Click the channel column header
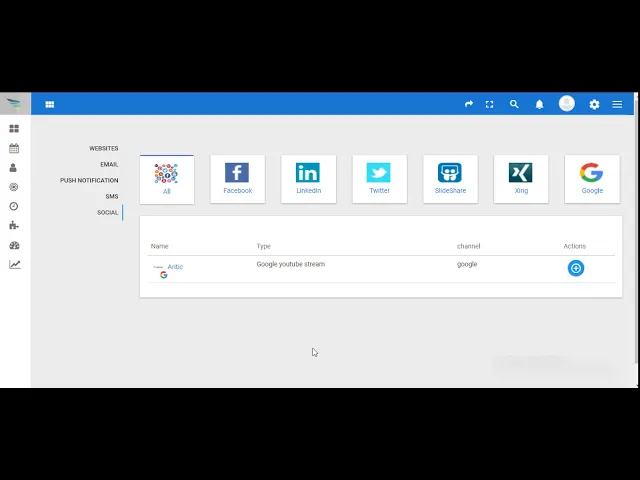Screen dimensions: 640x480 pos(469,246)
